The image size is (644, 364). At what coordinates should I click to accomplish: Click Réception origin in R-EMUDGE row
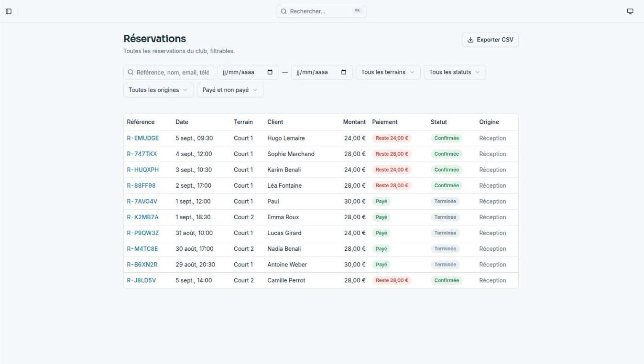point(492,138)
